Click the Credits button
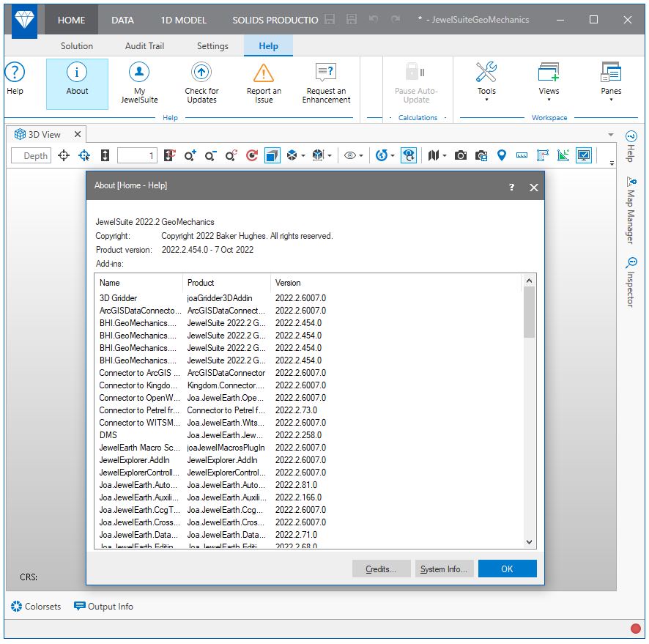Screen dimensions: 649x644 (381, 569)
